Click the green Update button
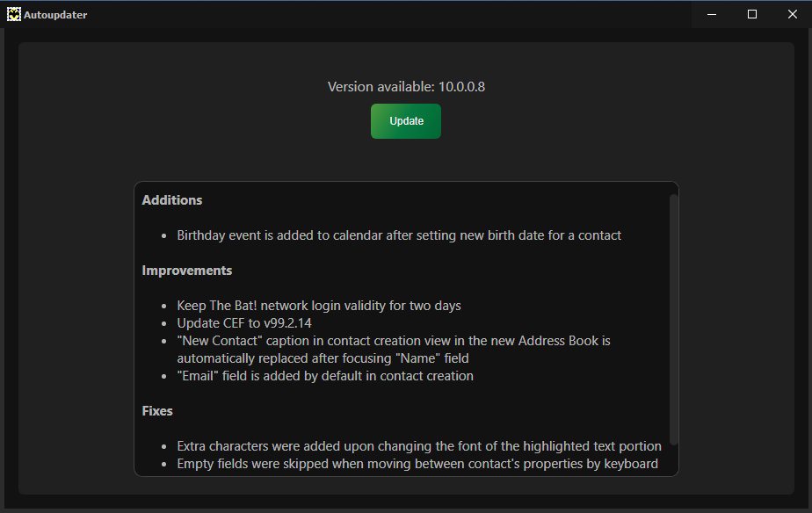Screen dimensions: 812x513 click(405, 121)
